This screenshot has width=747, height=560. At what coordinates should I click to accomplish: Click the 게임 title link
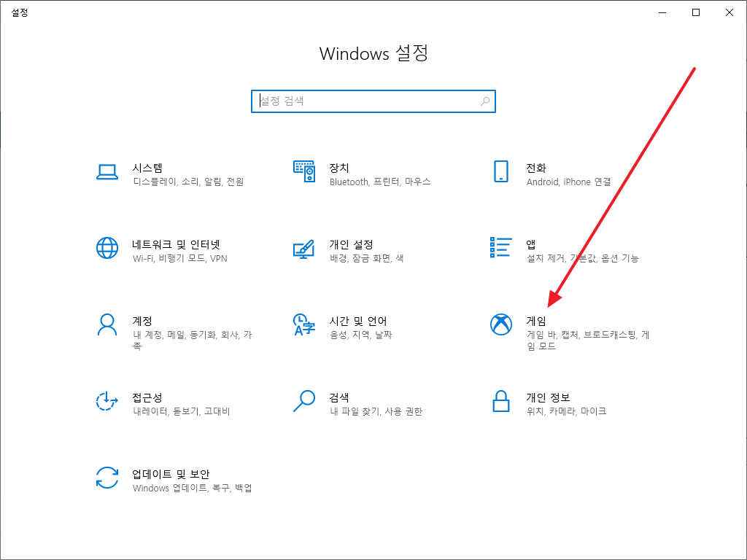pos(536,321)
